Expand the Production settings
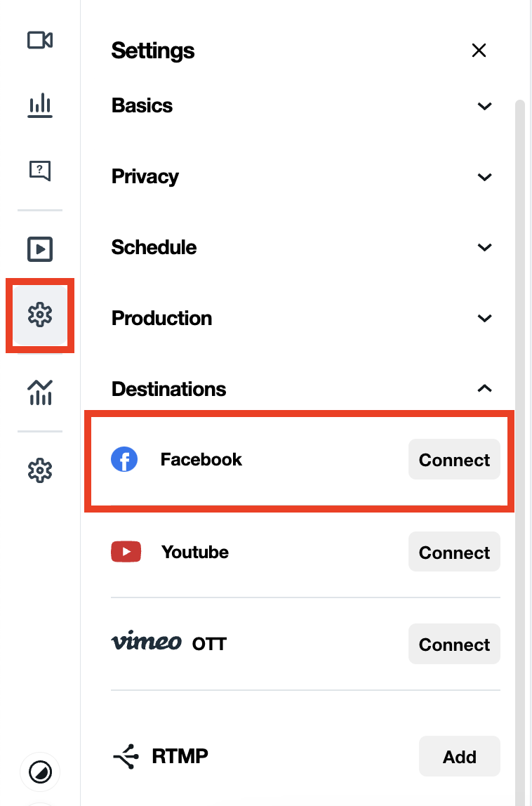532x806 pixels. [484, 318]
